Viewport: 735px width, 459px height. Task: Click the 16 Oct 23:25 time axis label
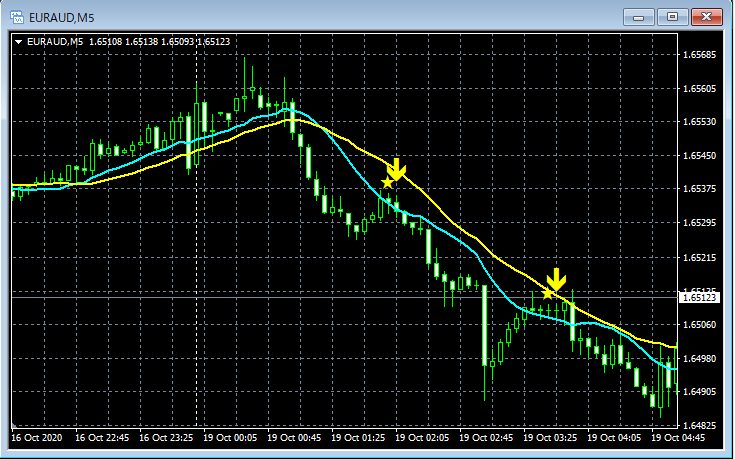pyautogui.click(x=166, y=438)
